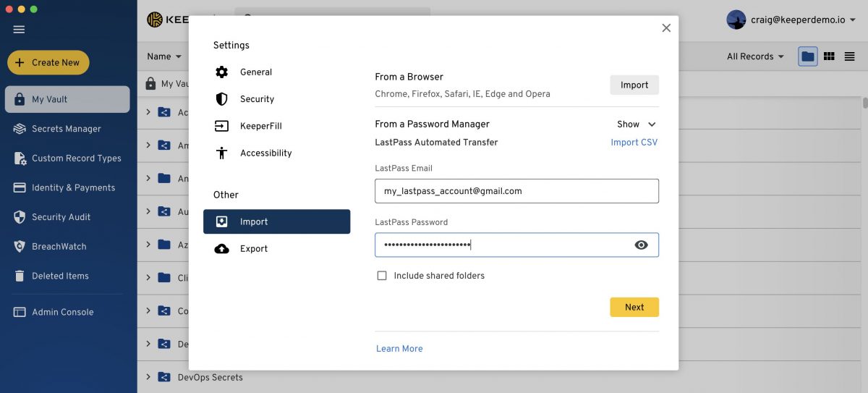Switch to list view layout
Image resolution: width=868 pixels, height=393 pixels.
(x=849, y=56)
